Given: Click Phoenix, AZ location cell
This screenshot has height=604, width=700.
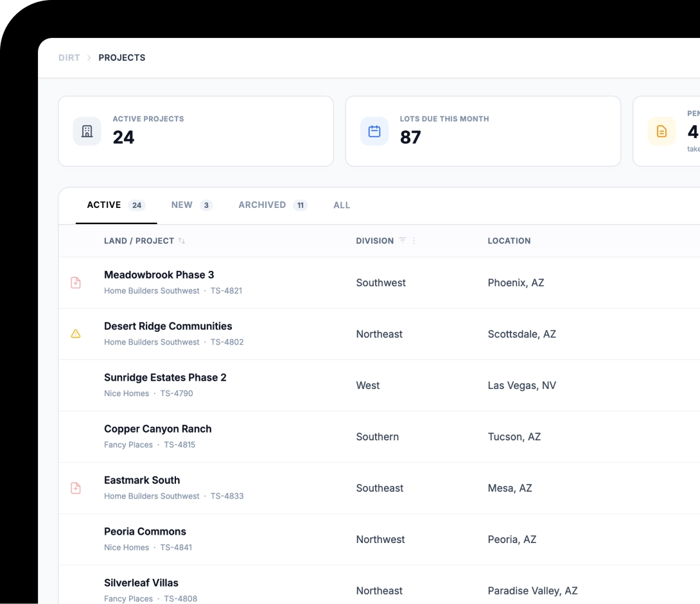Looking at the screenshot, I should [x=516, y=283].
